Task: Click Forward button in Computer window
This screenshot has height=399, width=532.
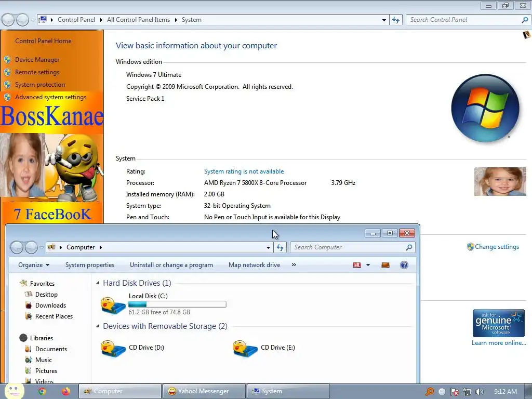Action: (x=31, y=247)
